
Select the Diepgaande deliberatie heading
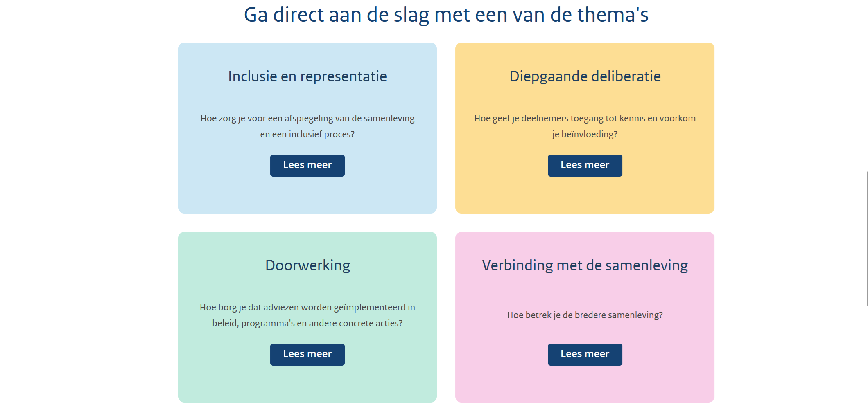point(585,76)
